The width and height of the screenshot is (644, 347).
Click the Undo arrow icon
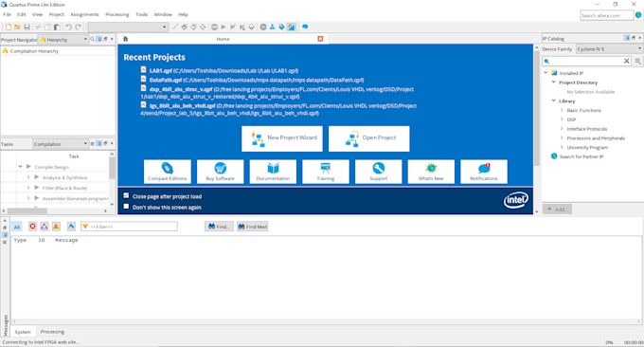[68, 27]
